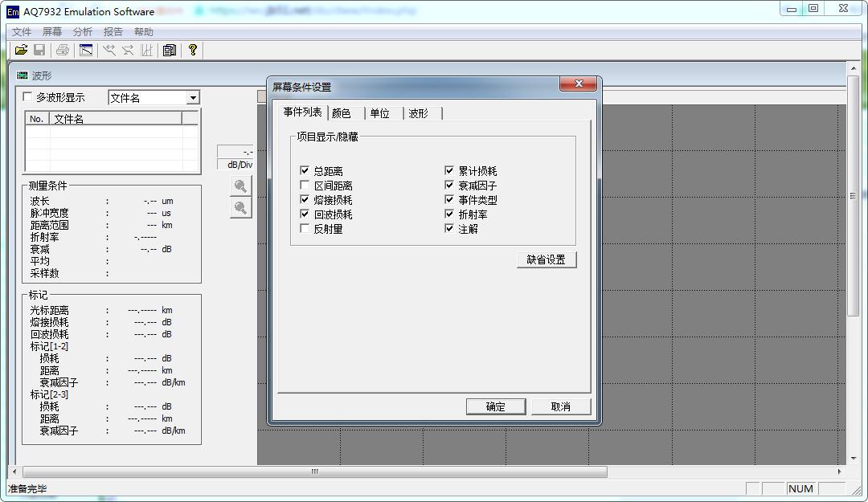Click the upper magnifier zoom icon
This screenshot has width=868, height=502.
tap(240, 186)
